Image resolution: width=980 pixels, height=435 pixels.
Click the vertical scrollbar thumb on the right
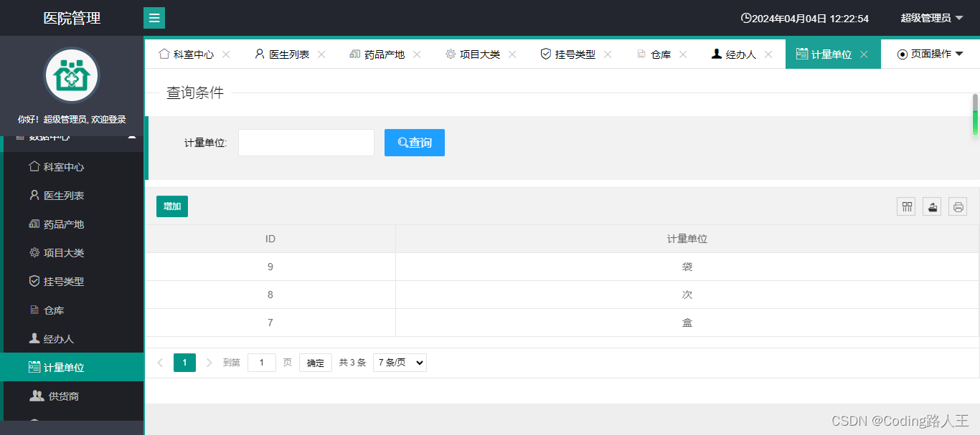click(x=975, y=115)
